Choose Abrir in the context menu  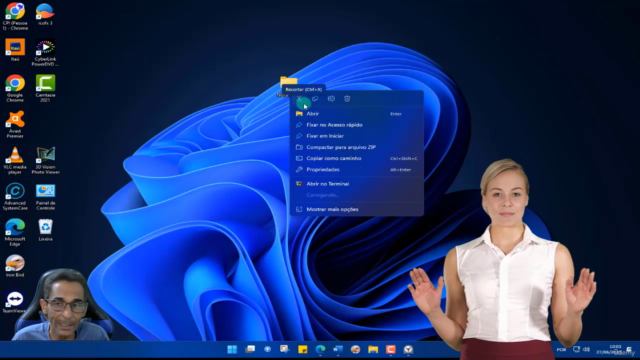point(357,114)
